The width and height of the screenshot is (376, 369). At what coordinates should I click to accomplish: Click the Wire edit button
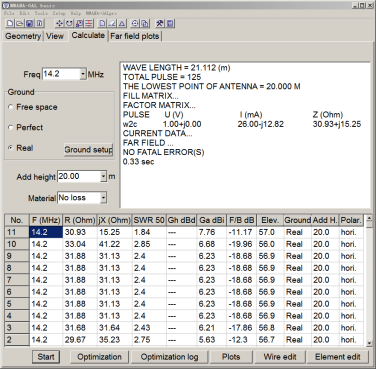280,357
